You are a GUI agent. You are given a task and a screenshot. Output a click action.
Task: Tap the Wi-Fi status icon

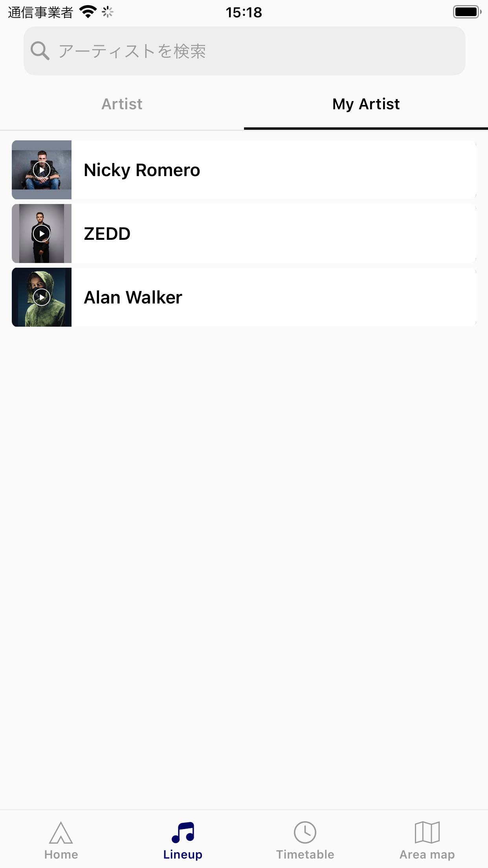click(88, 12)
